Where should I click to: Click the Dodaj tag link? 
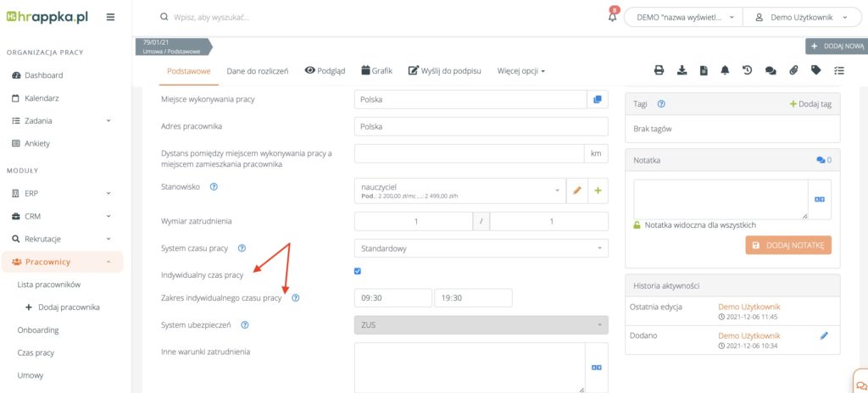coord(810,103)
